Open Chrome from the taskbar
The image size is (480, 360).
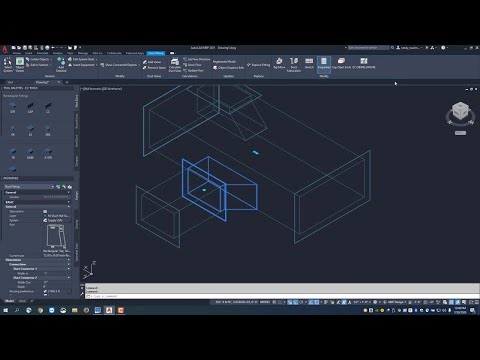tap(40, 310)
